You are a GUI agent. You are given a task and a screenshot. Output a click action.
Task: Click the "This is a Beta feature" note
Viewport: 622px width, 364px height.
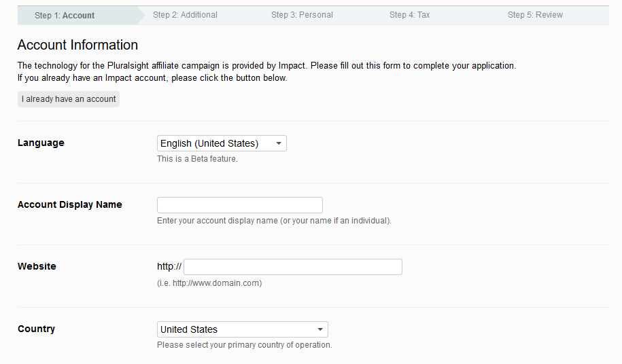pos(197,159)
